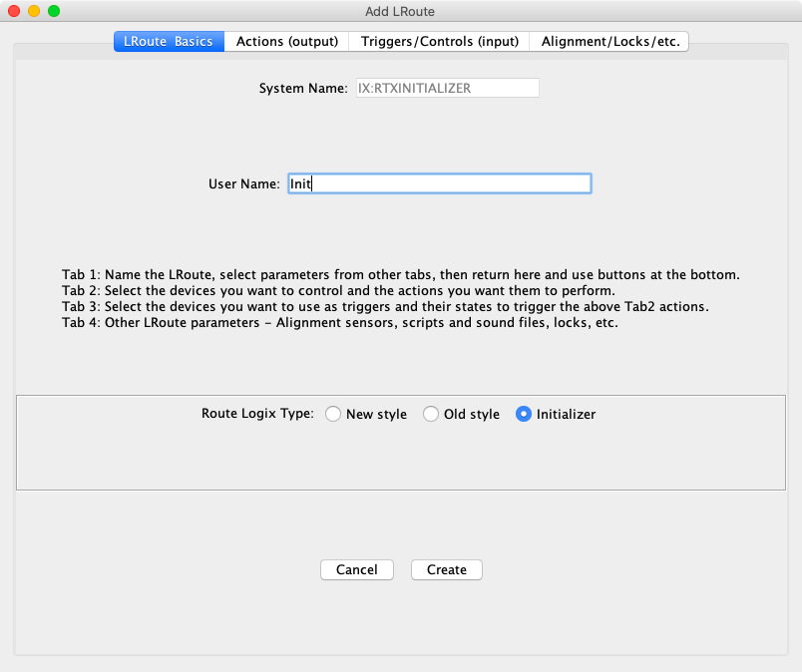Click the Tab 1 instruction line
Viewport: 802px width, 672px height.
click(x=400, y=274)
